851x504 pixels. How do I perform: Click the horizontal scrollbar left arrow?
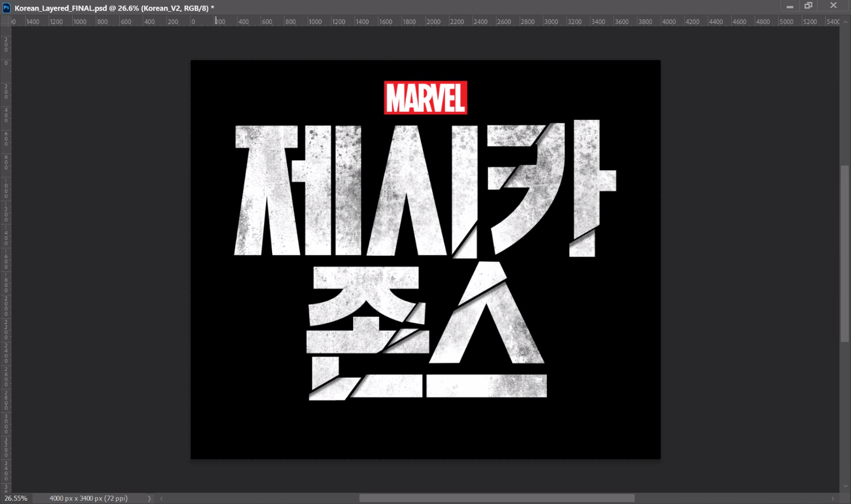(161, 498)
